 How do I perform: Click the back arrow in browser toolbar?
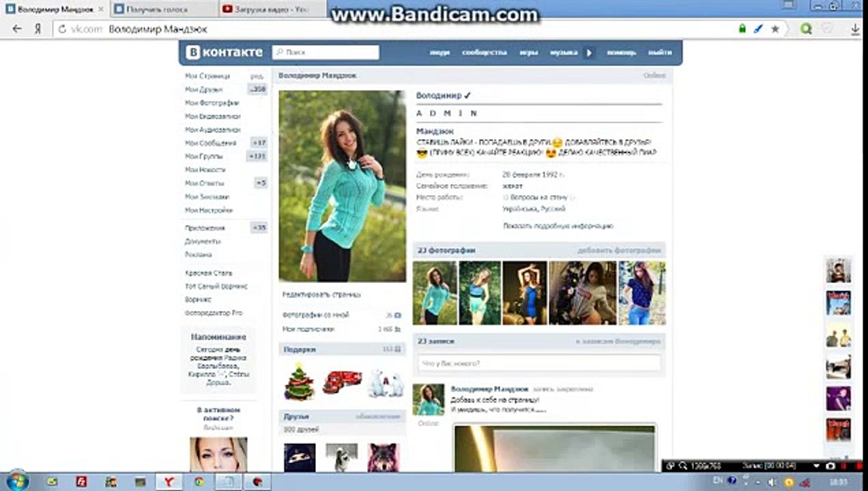click(18, 29)
